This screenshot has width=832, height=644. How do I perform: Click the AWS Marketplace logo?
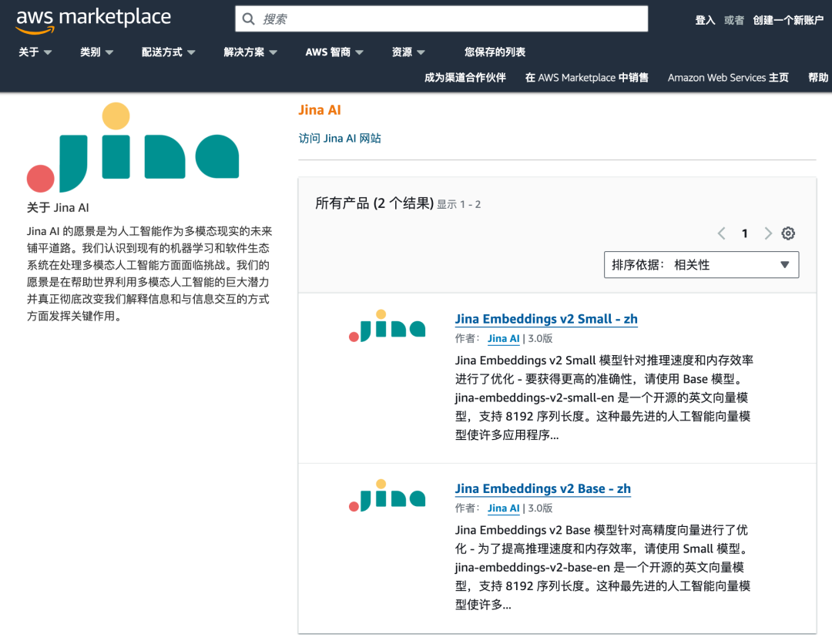pos(92,17)
